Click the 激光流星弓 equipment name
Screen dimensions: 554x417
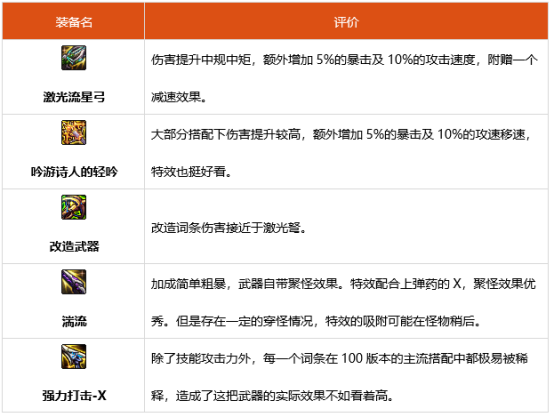(74, 97)
